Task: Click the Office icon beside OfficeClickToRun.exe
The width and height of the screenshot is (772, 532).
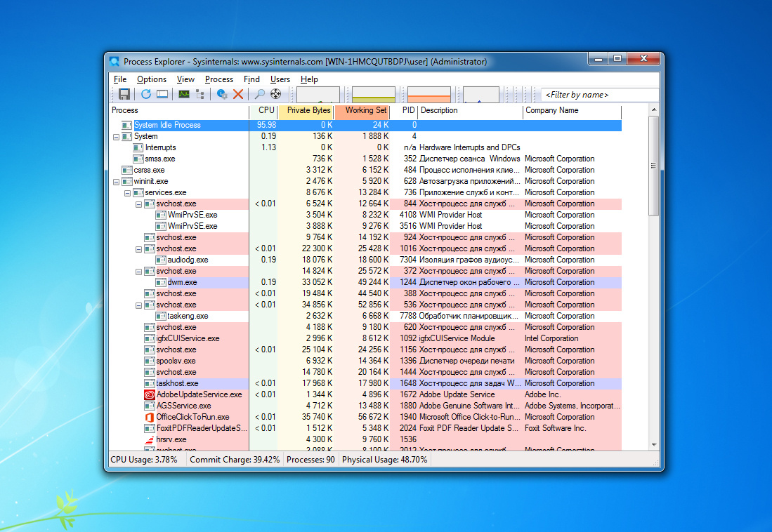Action: [149, 418]
